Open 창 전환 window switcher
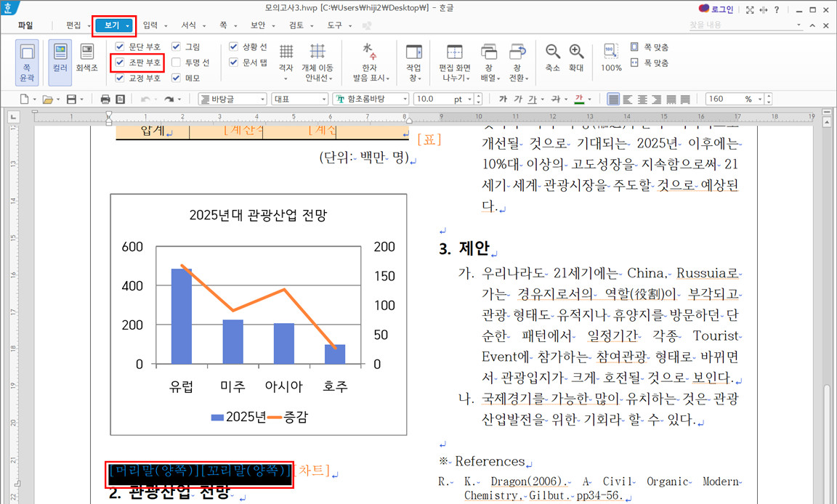The height and width of the screenshot is (504, 837). point(518,62)
